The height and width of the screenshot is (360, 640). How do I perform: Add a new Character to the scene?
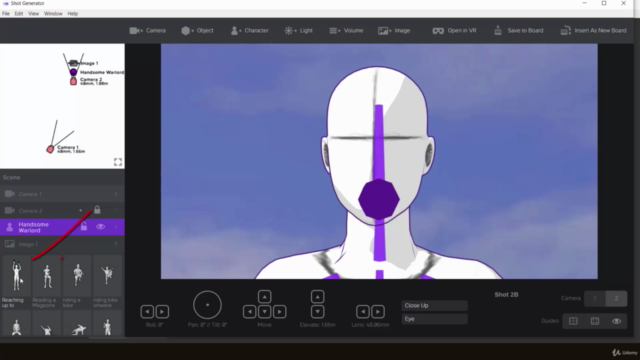tap(249, 31)
